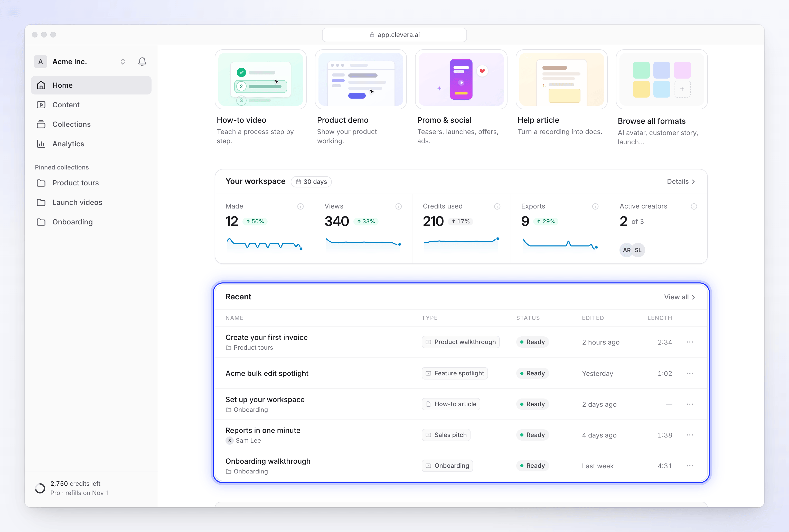Image resolution: width=789 pixels, height=532 pixels.
Task: Open Product tours pinned collection
Action: click(91, 183)
